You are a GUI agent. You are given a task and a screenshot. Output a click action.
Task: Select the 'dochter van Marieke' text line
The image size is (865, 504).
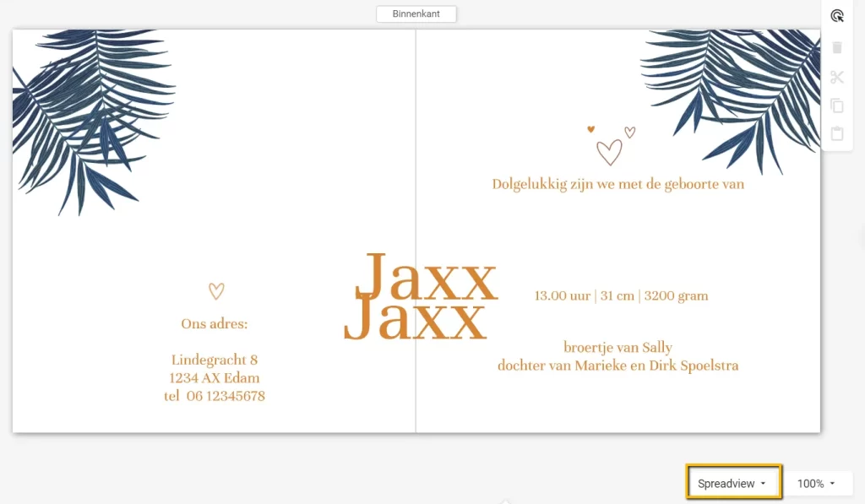tap(618, 366)
